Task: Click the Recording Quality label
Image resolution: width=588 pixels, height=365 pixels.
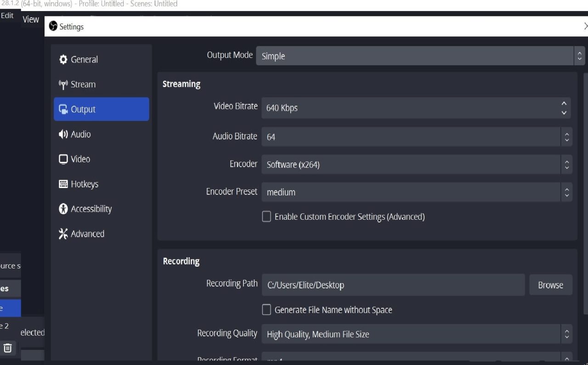Action: tap(227, 333)
